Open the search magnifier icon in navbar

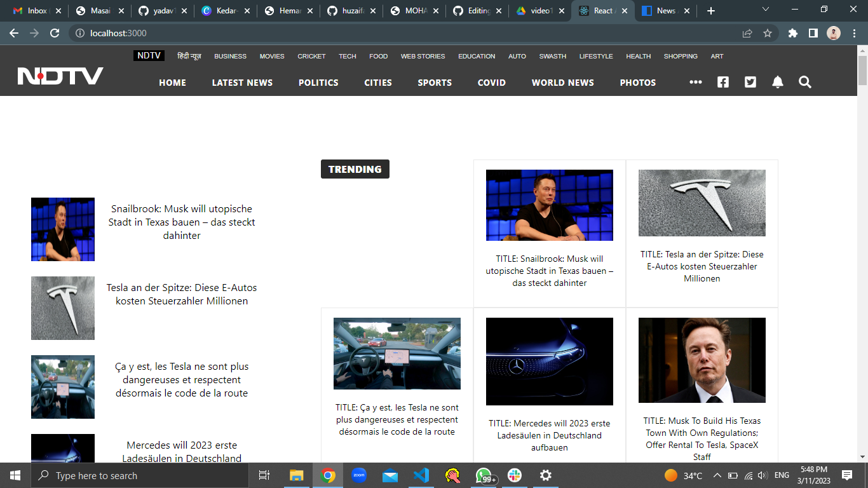[x=805, y=82]
